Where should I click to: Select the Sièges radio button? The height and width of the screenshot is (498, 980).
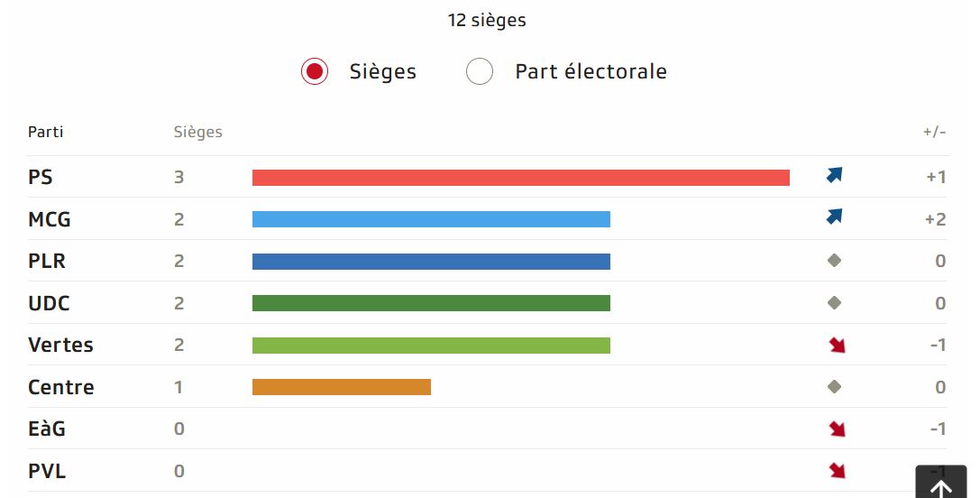click(x=315, y=71)
